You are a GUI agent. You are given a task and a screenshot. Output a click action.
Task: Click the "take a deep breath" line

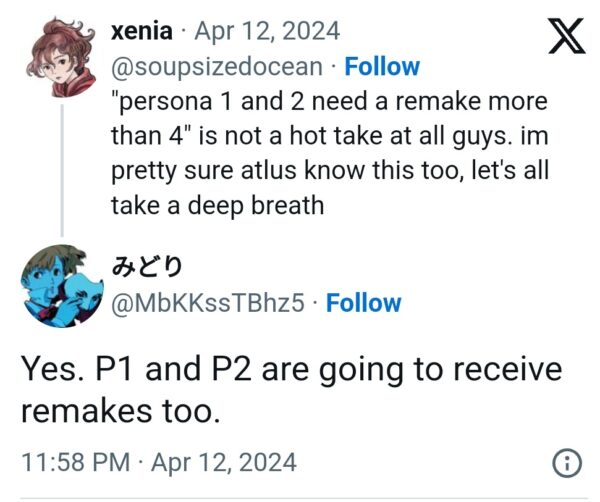(x=218, y=205)
